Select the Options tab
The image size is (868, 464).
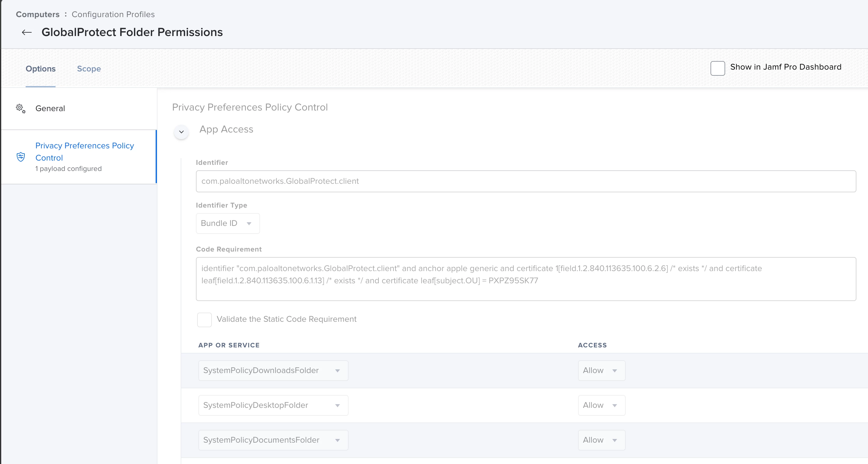40,69
